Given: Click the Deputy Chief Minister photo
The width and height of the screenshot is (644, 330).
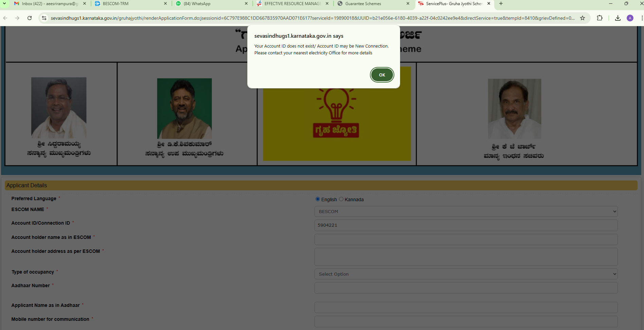Looking at the screenshot, I should coord(184,108).
